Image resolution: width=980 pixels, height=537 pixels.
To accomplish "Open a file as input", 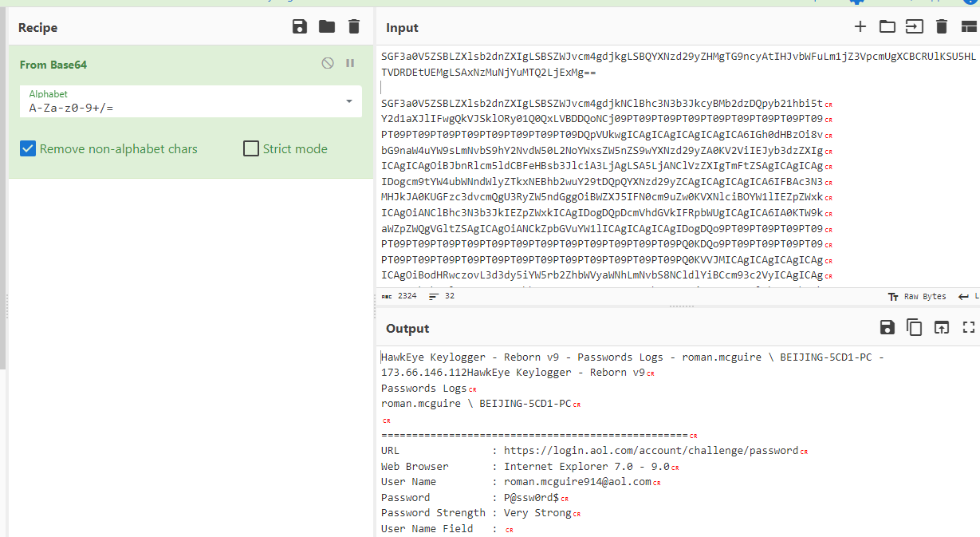I will (914, 27).
